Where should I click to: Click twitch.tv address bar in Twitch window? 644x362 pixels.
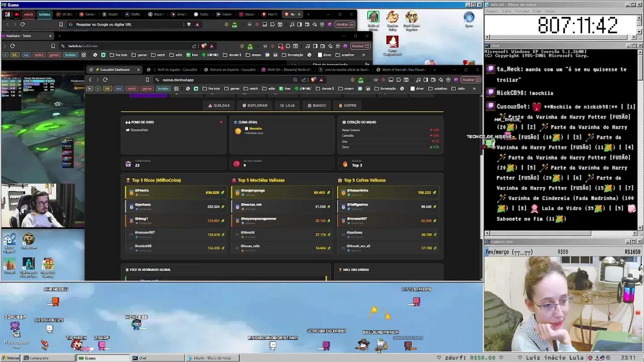[126, 46]
